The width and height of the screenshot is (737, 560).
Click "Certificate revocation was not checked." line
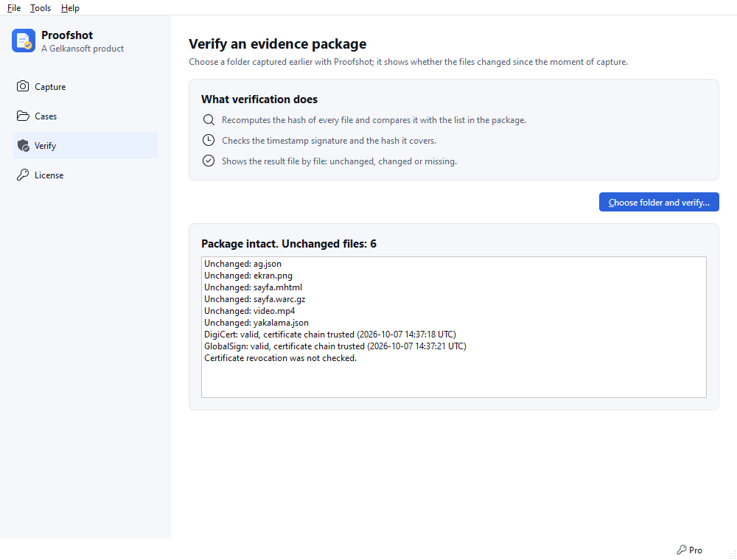point(281,358)
